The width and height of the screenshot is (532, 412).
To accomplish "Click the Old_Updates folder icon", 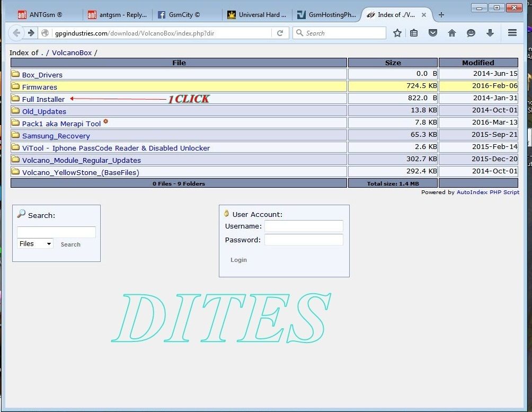I will click(x=15, y=110).
